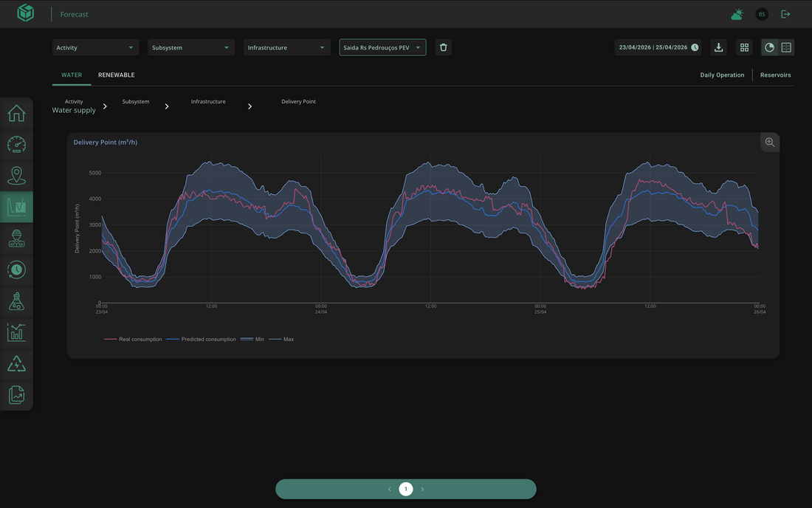The width and height of the screenshot is (812, 508).
Task: Open the home icon in sidebar
Action: click(16, 114)
